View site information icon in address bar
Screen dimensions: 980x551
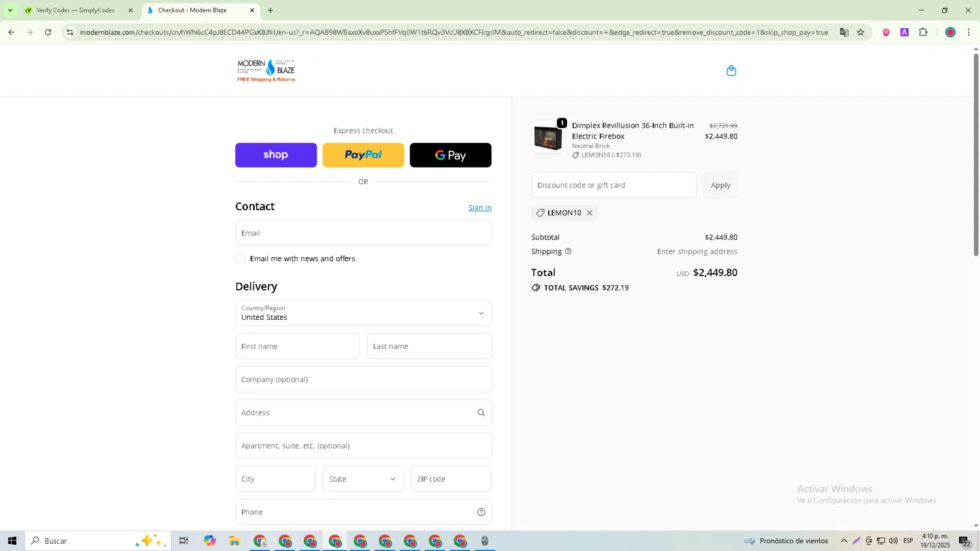70,32
